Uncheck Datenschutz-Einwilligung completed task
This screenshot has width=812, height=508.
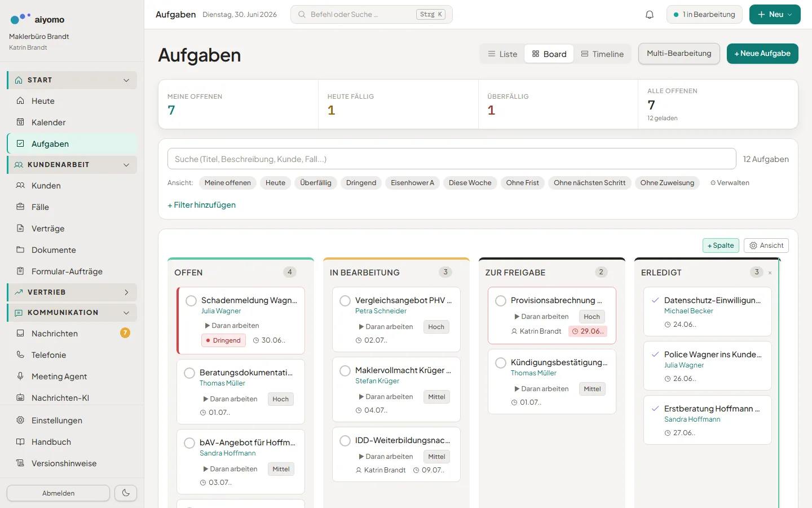click(x=655, y=300)
